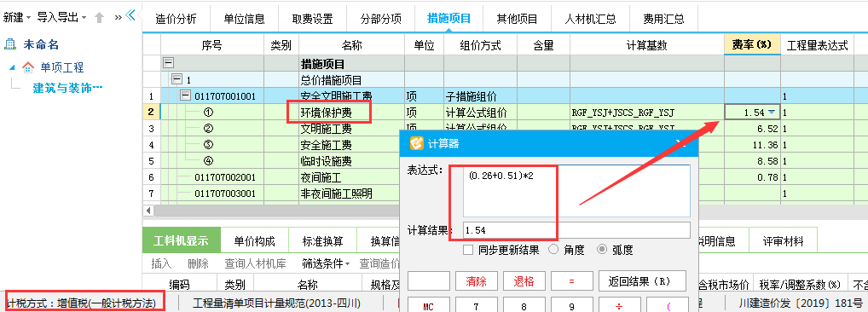
Task: Click the 8 key in calculator
Action: click(x=524, y=305)
